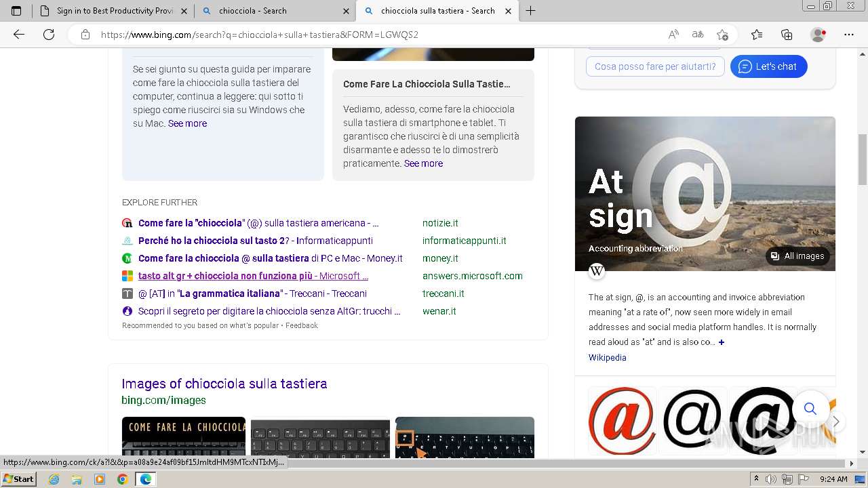The width and height of the screenshot is (868, 488).
Task: Reload the page with the refresh icon
Action: tap(49, 35)
